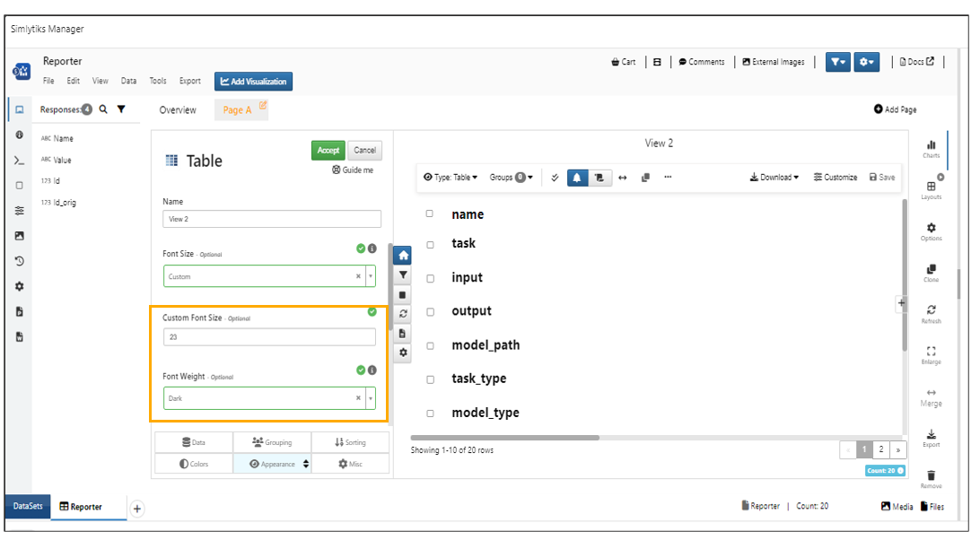Viewport: 980px width, 540px height.
Task: Check the checkbox beside 'task' row
Action: click(430, 244)
